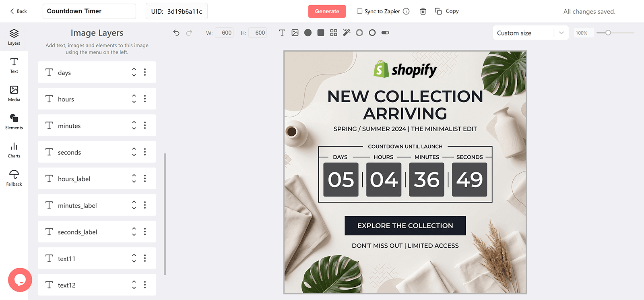
Task: Redo the last change
Action: tap(189, 33)
